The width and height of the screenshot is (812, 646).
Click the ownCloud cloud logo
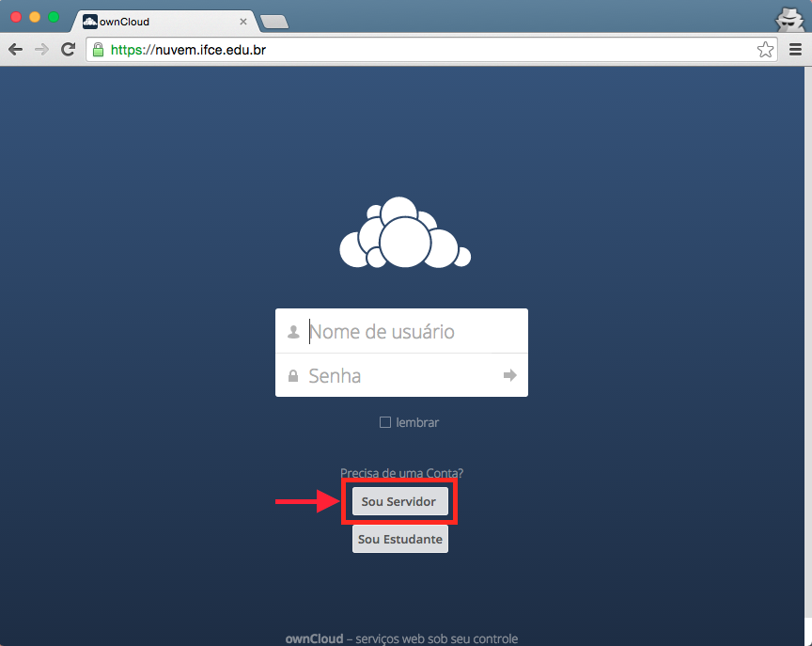point(405,232)
